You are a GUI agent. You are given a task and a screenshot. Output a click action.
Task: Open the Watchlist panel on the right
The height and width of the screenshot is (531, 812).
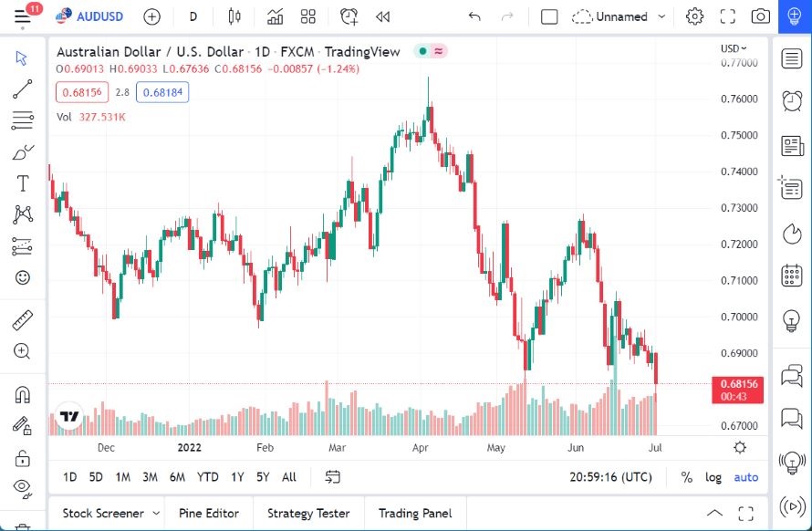pos(790,58)
